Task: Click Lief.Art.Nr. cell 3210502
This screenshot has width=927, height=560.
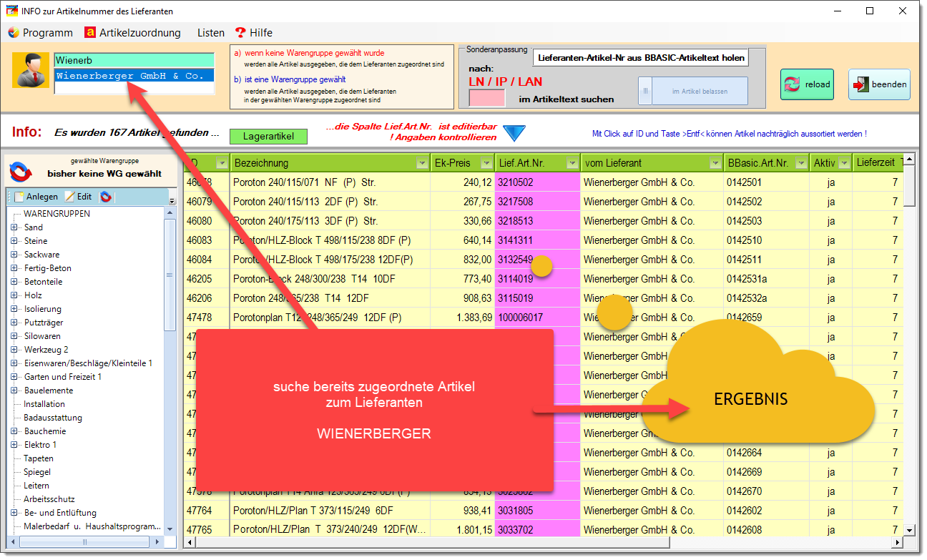Action: pyautogui.click(x=537, y=182)
